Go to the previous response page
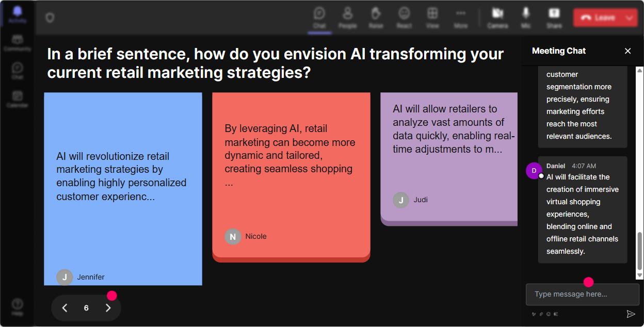Screen dimensions: 644x327 coord(65,308)
